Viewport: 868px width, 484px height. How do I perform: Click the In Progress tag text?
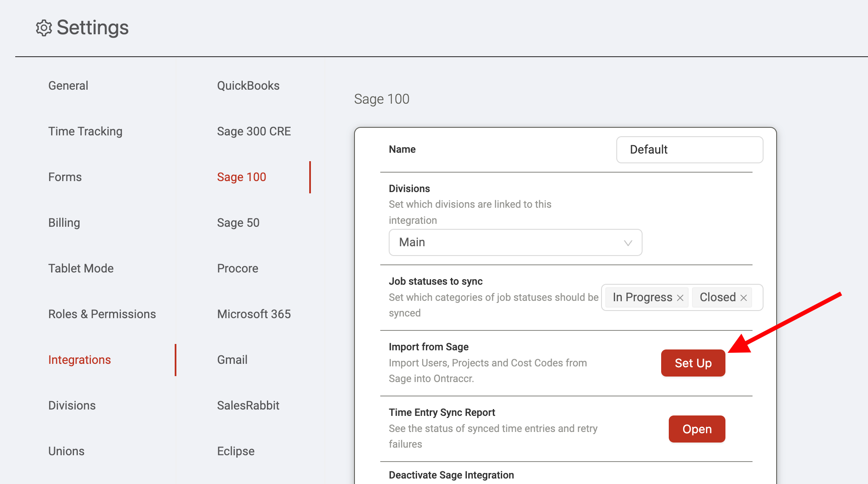[642, 297]
